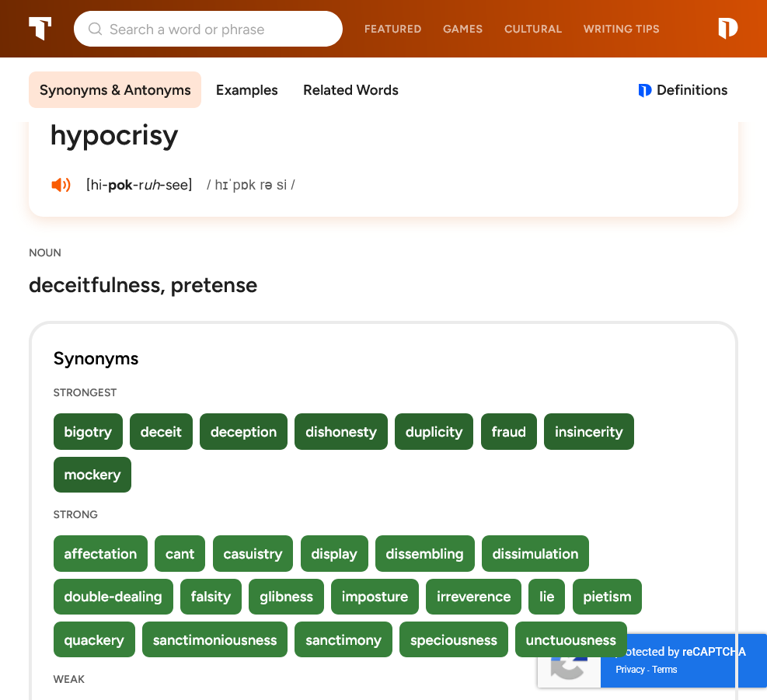Viewport: 767px width, 700px height.
Task: Click the search magnifier icon
Action: click(x=96, y=30)
